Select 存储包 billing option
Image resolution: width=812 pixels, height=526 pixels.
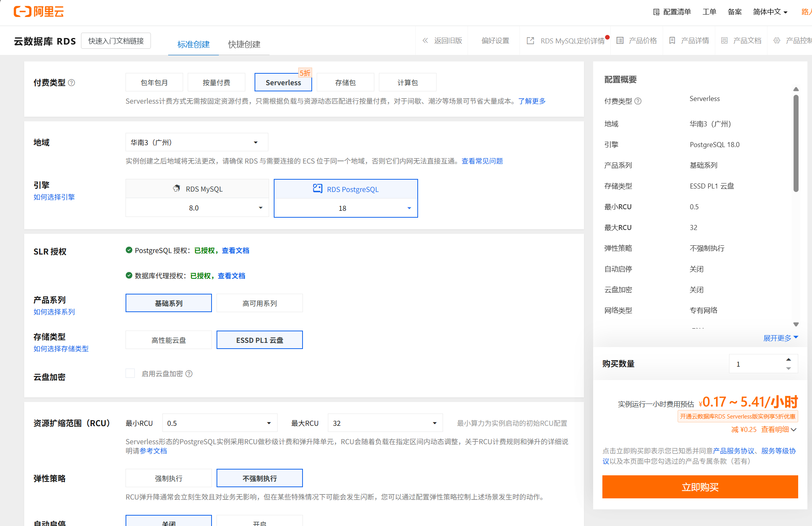(346, 82)
